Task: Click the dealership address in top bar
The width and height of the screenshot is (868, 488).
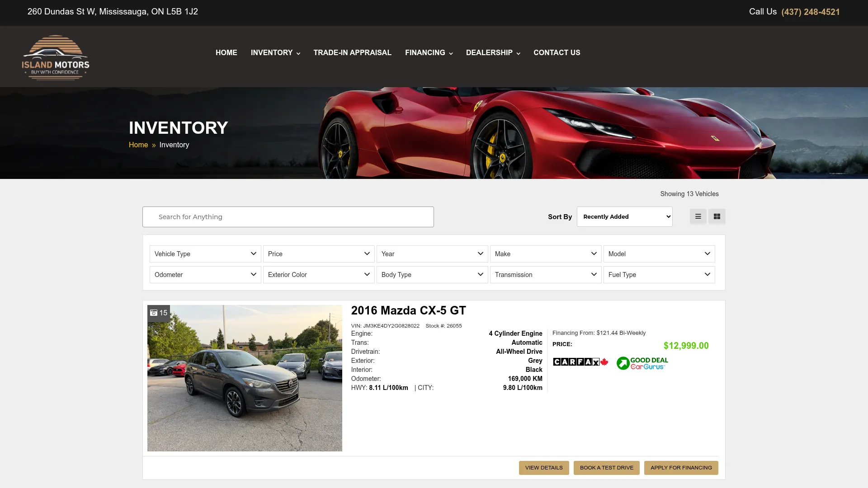Action: click(113, 12)
